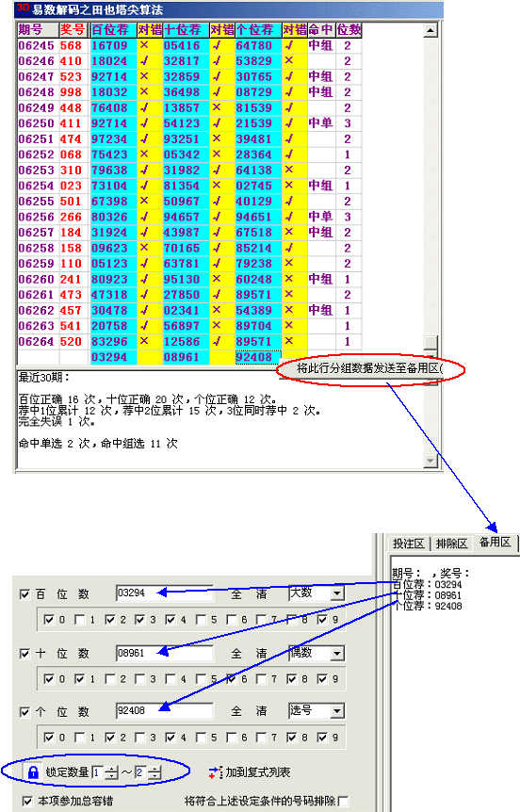Image resolution: width=520 pixels, height=812 pixels.
Task: Increase the second 锁定数量 spinner value
Action: pos(154,769)
